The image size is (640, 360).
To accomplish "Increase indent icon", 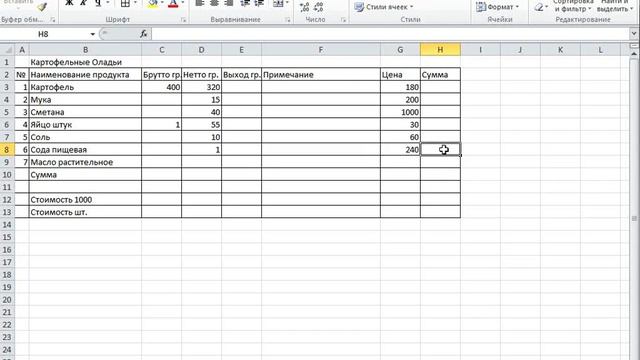I will click(x=259, y=4).
